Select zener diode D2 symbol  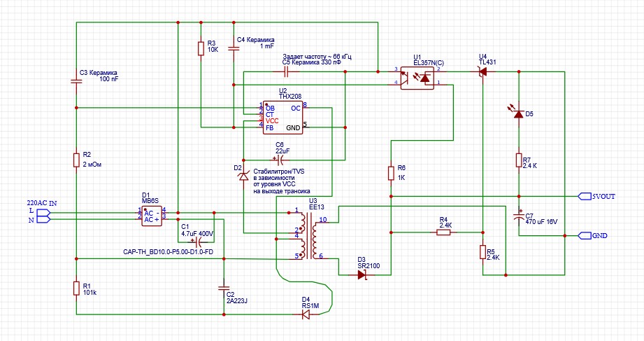pos(244,176)
